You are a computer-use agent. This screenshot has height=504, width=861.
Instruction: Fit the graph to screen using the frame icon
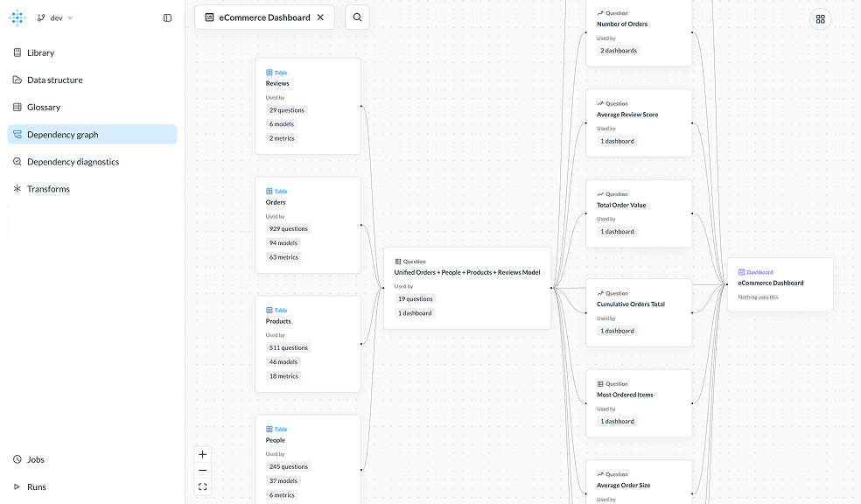point(202,486)
